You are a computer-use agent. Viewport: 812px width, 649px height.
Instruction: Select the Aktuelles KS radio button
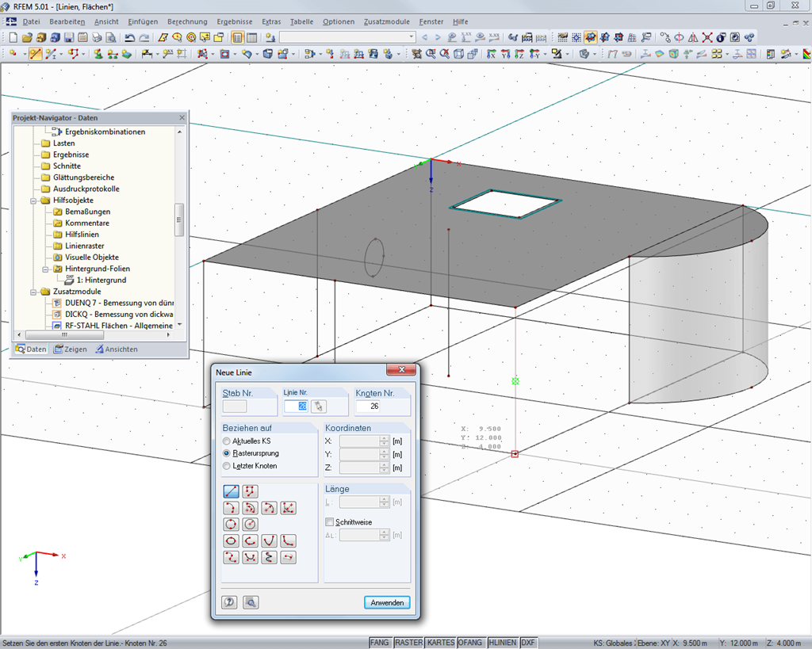228,441
